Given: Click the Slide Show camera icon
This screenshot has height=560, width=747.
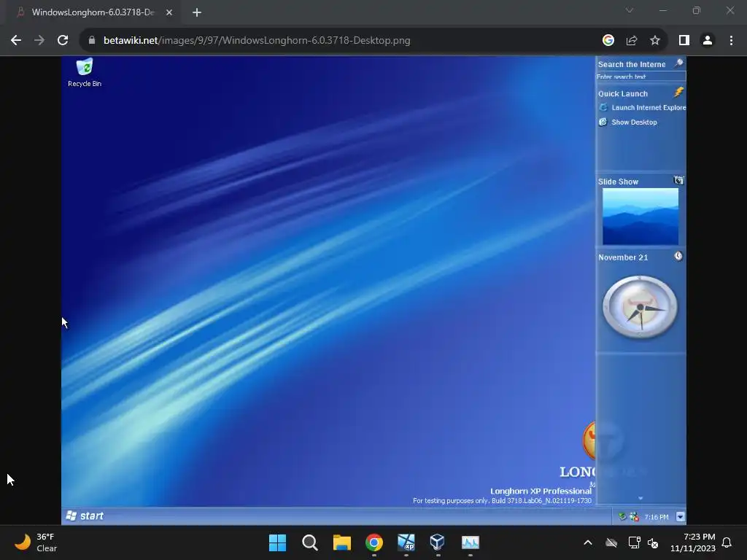Looking at the screenshot, I should (678, 181).
